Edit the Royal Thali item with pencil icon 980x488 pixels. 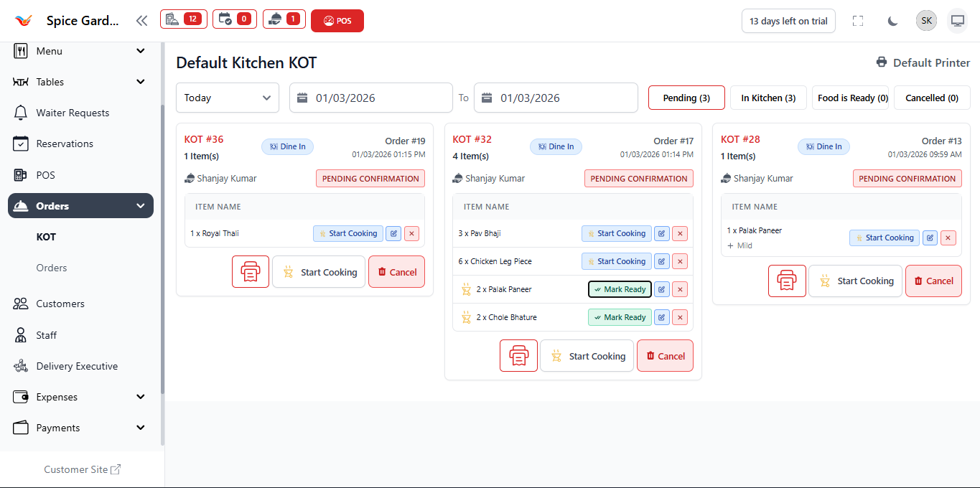(x=393, y=233)
